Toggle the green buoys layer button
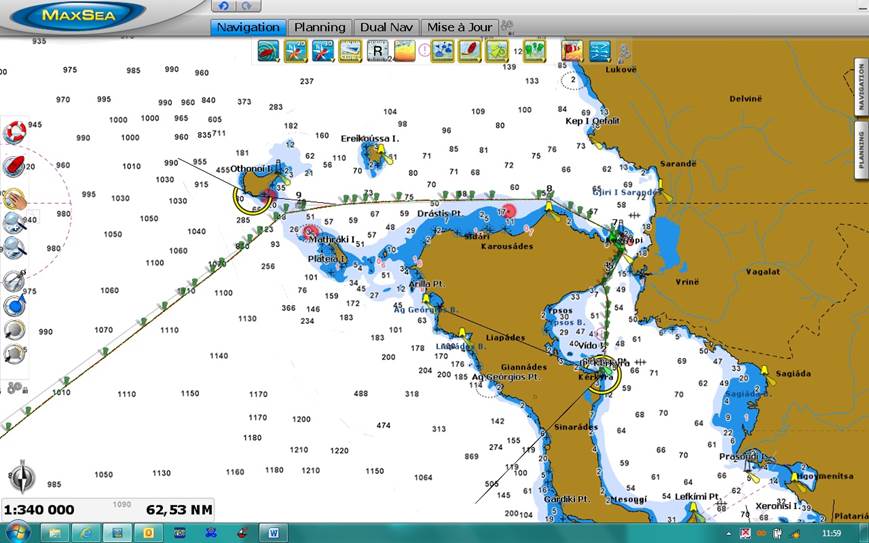The image size is (869, 543). click(534, 50)
